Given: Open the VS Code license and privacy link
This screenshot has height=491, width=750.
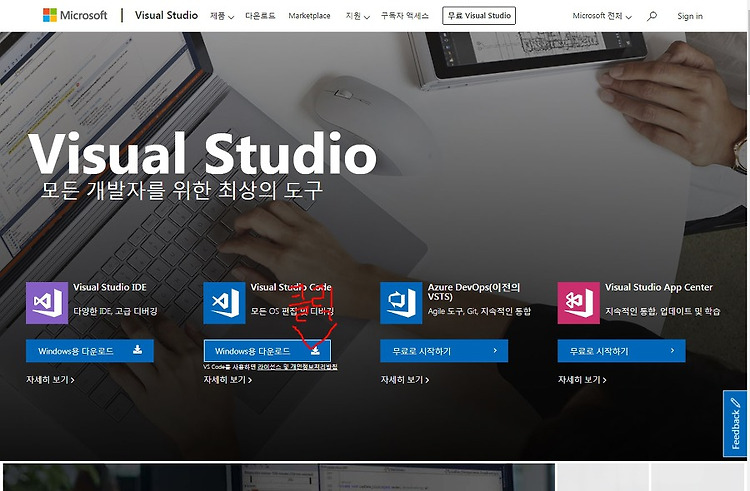Looking at the screenshot, I should click(297, 367).
